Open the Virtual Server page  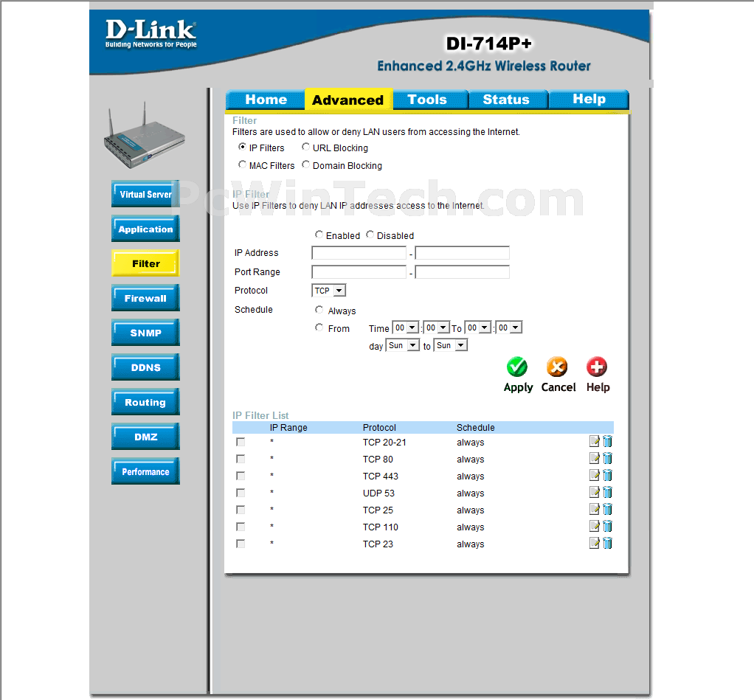(x=145, y=194)
